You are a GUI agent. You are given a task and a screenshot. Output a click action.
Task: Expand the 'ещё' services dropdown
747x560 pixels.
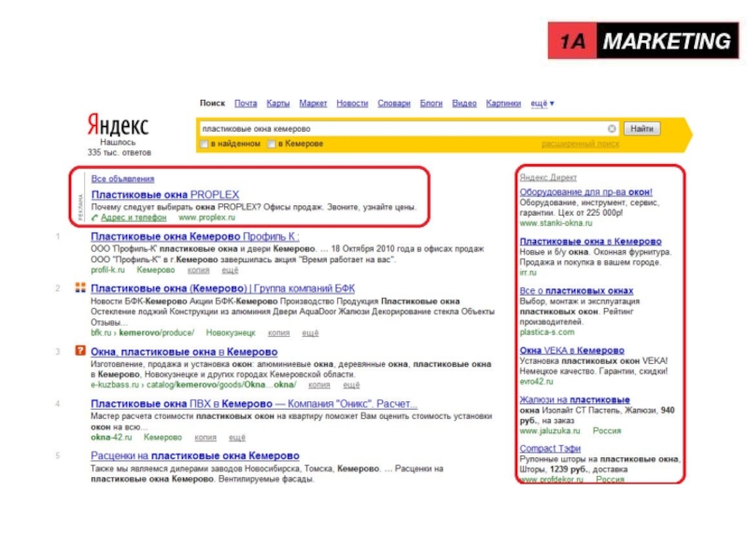tap(543, 104)
